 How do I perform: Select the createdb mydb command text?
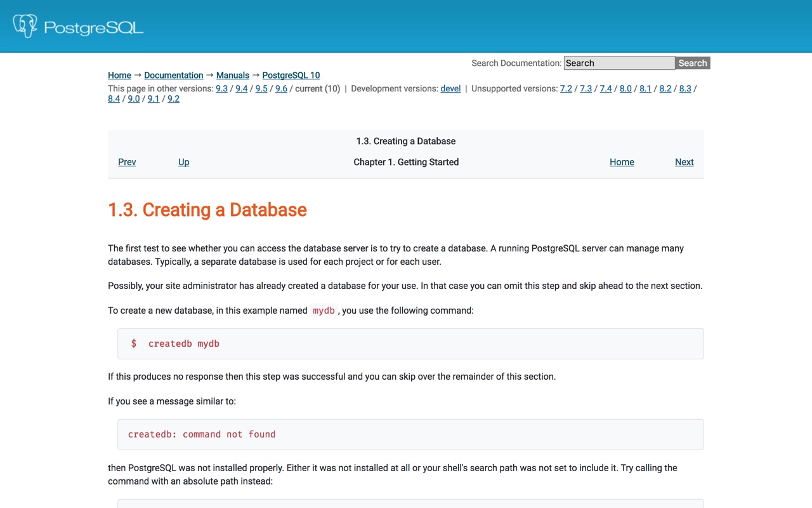(x=183, y=343)
